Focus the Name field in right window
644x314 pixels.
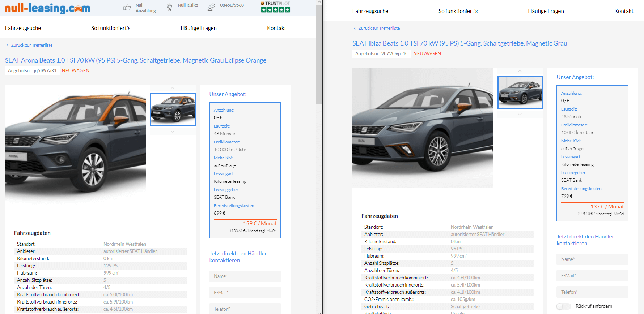592,259
